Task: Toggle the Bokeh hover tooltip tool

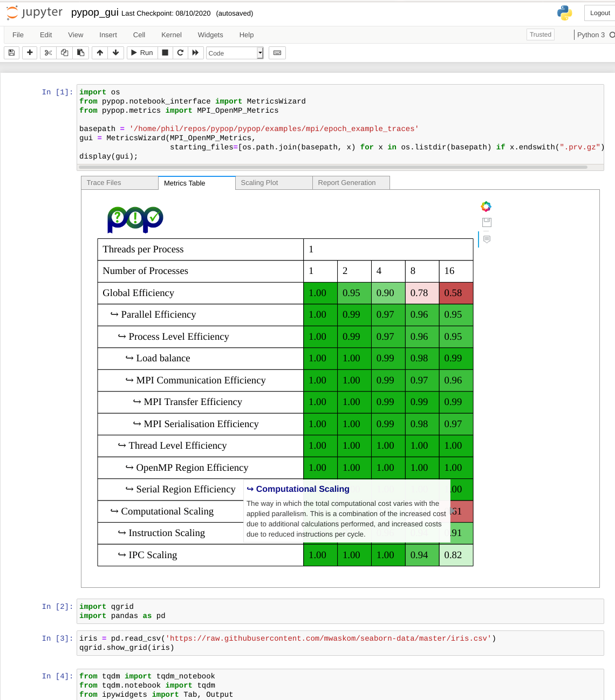Action: point(487,239)
